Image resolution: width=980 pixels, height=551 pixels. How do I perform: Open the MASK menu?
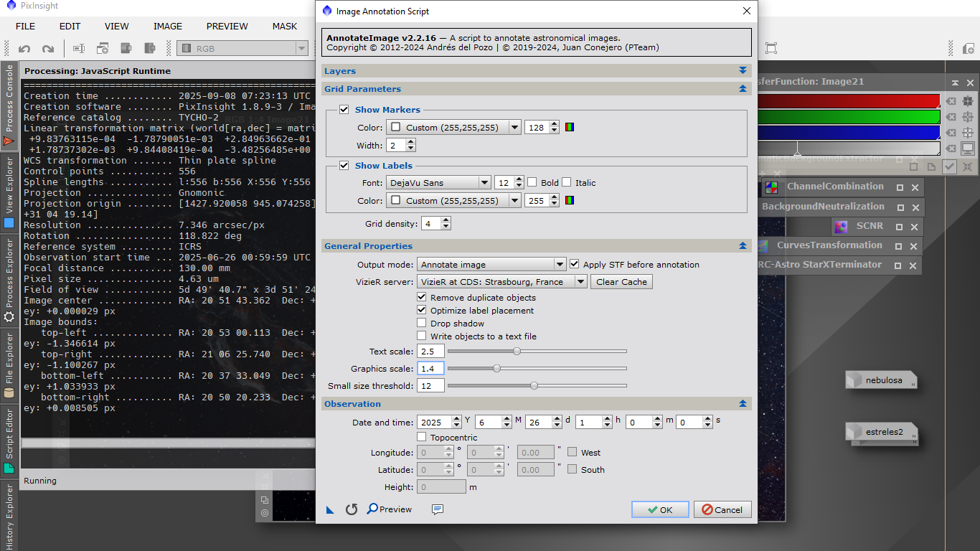coord(285,27)
